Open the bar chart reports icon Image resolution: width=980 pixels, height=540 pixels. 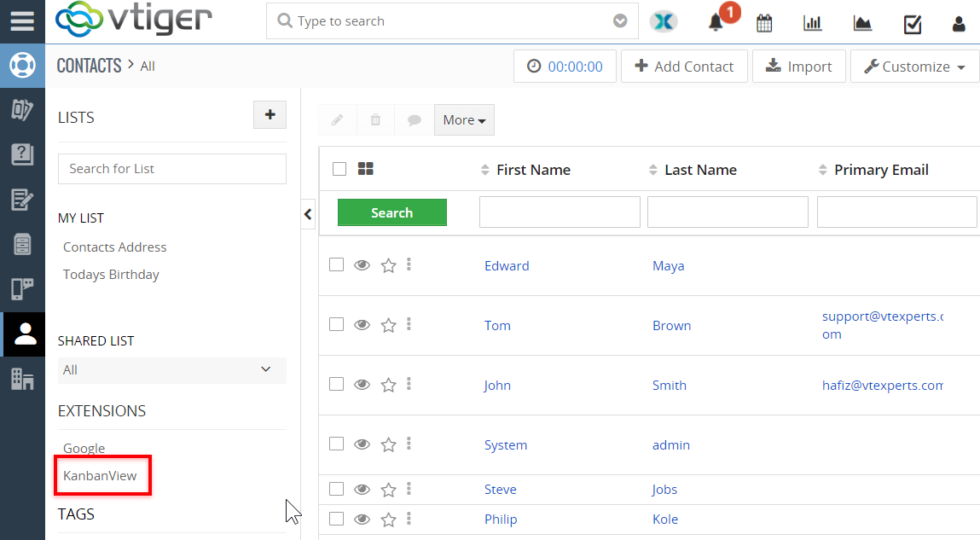pyautogui.click(x=812, y=23)
